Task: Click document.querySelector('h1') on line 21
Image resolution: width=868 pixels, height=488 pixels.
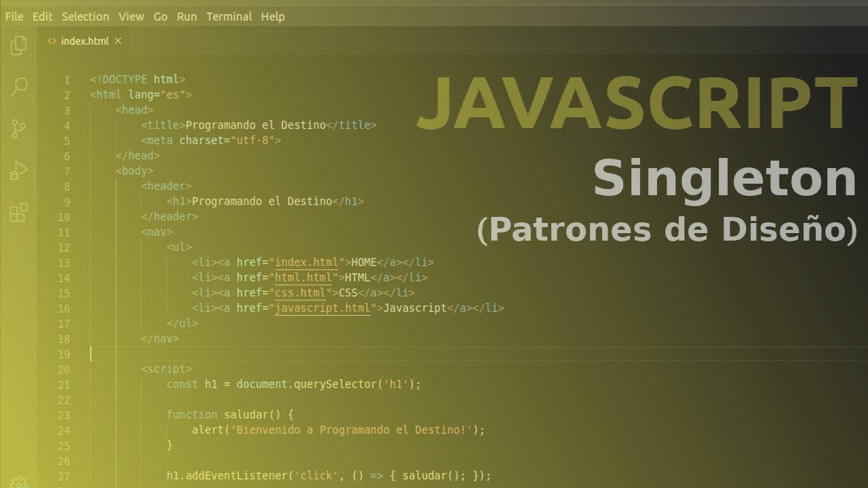Action: [x=325, y=384]
